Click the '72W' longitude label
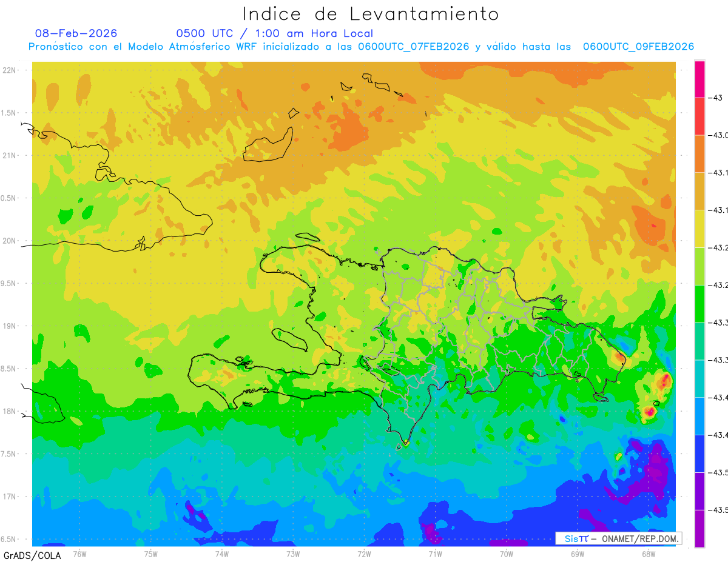The height and width of the screenshot is (562, 728). pos(364,554)
